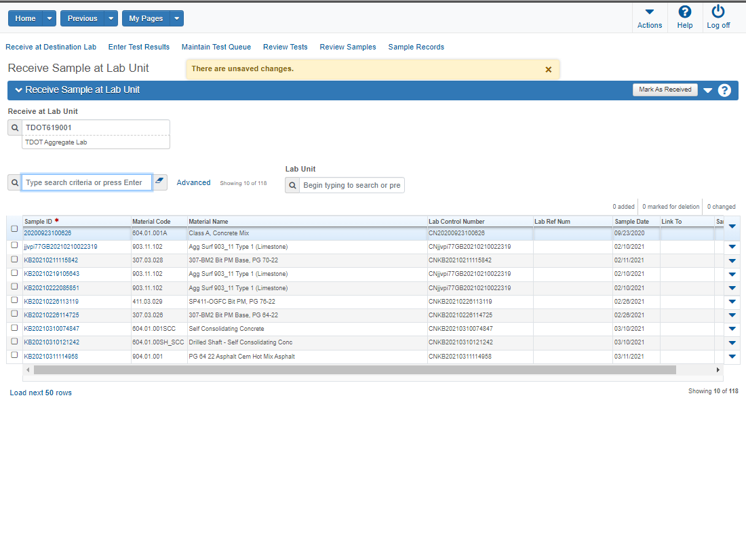Check the row KB20210310121242
746x560 pixels.
tap(14, 341)
